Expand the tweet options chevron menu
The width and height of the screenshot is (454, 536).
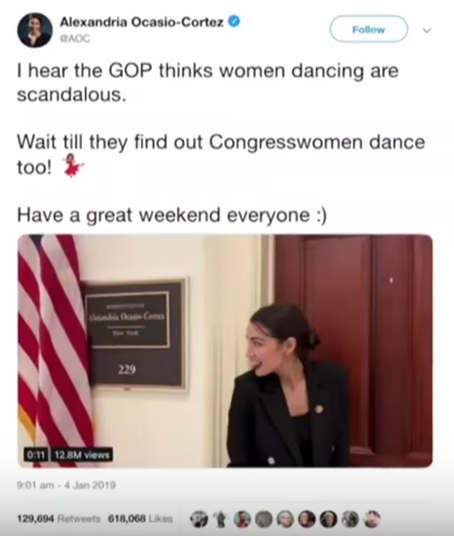427,30
